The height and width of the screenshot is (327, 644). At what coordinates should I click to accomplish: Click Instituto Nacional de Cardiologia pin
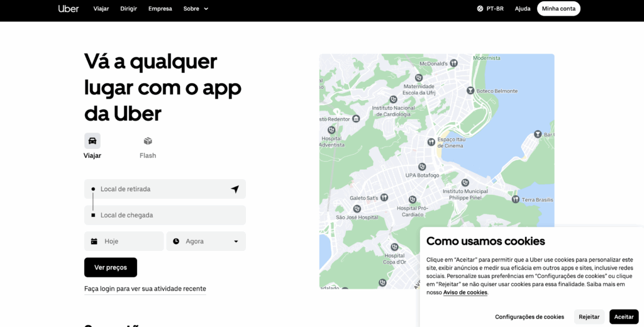[394, 99]
